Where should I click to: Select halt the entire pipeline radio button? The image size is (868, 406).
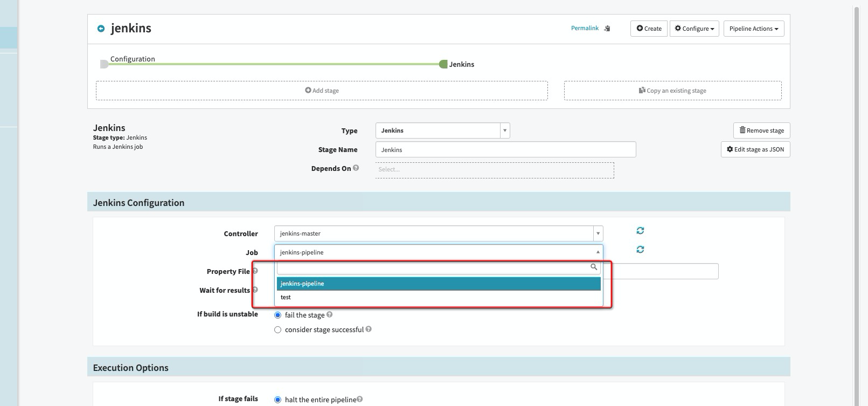[x=278, y=400]
